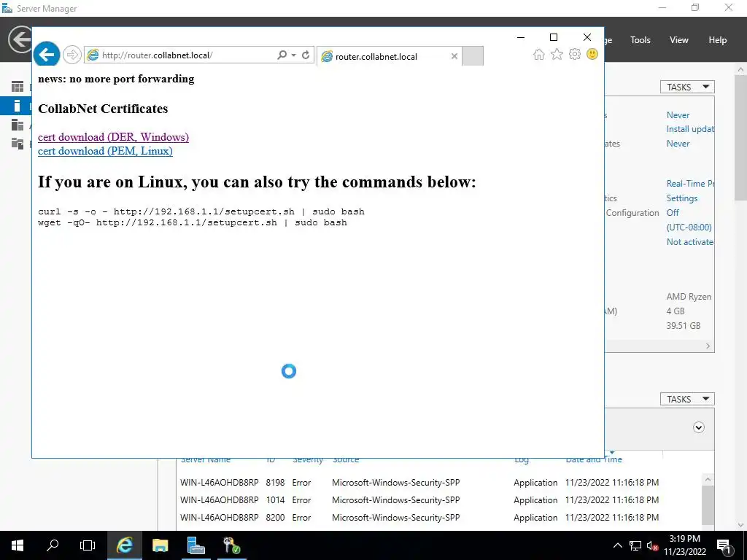Open taskbar search magnifier

[53, 545]
